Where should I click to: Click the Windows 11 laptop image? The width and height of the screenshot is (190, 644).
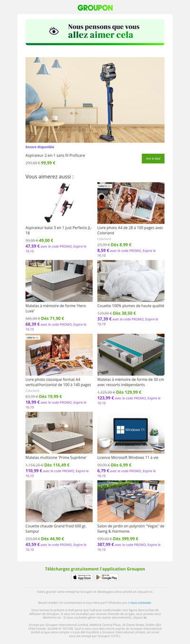[x=131, y=433]
